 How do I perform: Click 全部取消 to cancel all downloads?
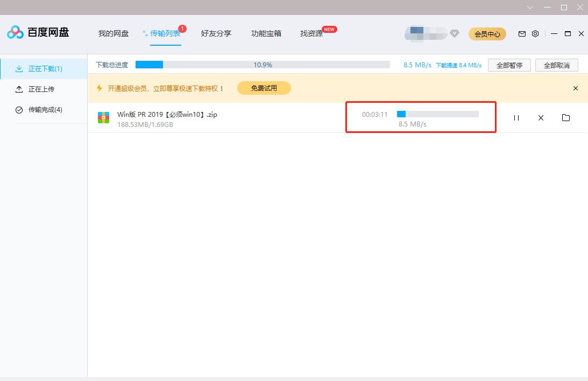556,65
